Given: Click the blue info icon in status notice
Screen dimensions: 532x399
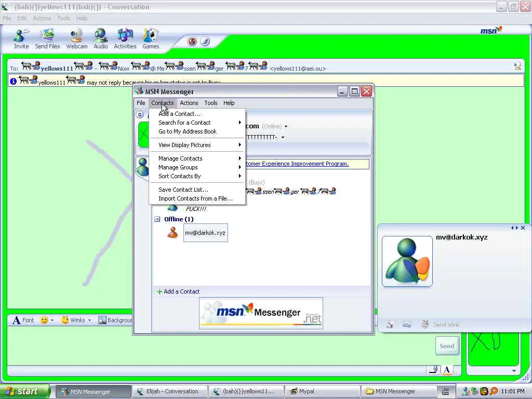Looking at the screenshot, I should 13,82.
